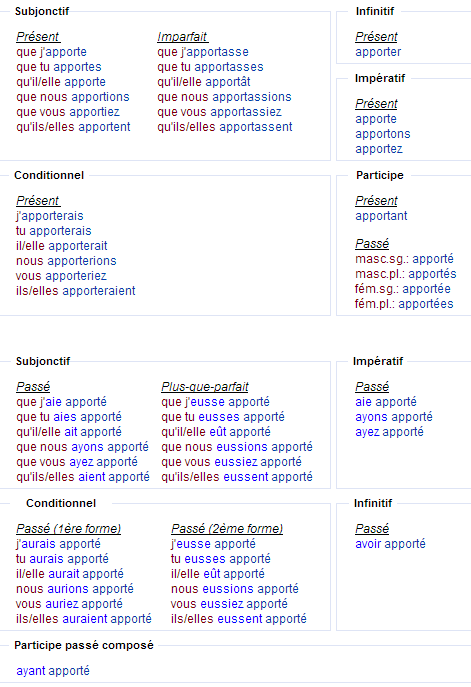Click past infinitive 'avoir apporté'
The width and height of the screenshot is (471, 687).
coord(390,544)
